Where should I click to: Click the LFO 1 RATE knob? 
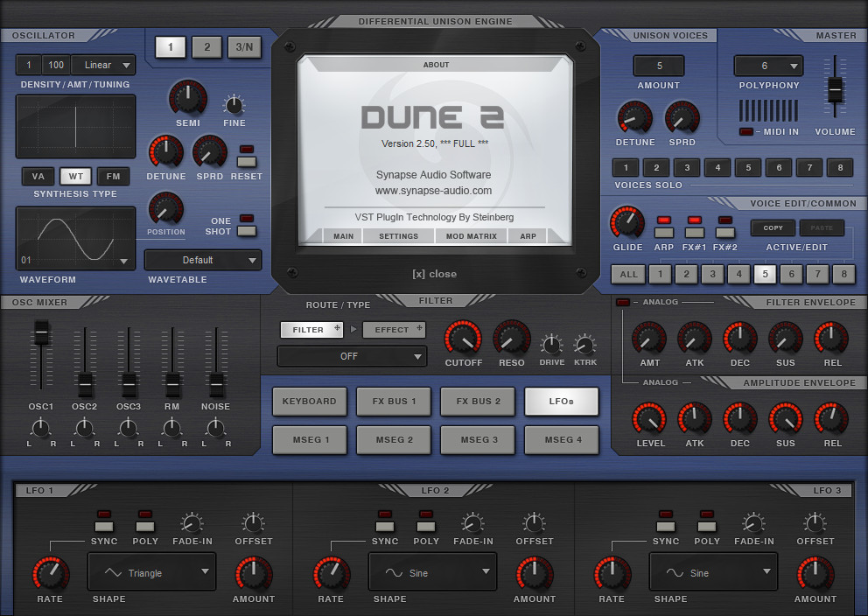(x=51, y=574)
